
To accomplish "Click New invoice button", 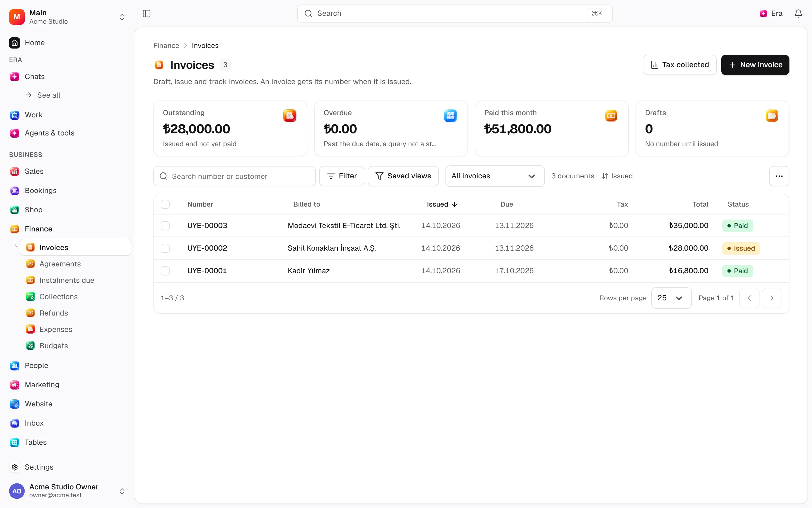I will 755,65.
